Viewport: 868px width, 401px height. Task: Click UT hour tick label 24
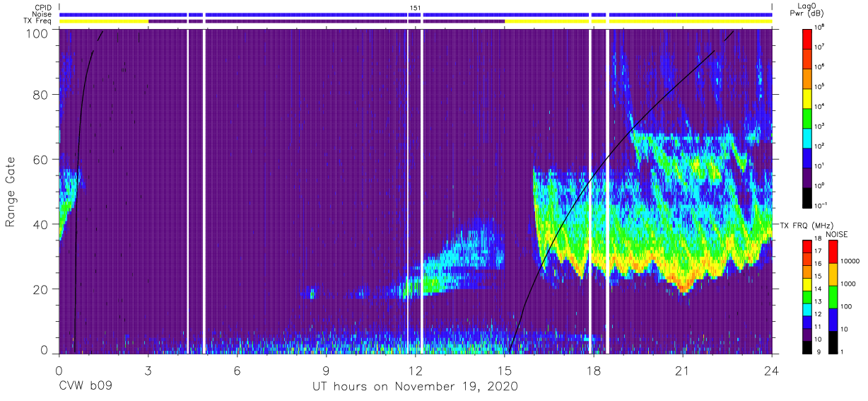pyautogui.click(x=772, y=370)
